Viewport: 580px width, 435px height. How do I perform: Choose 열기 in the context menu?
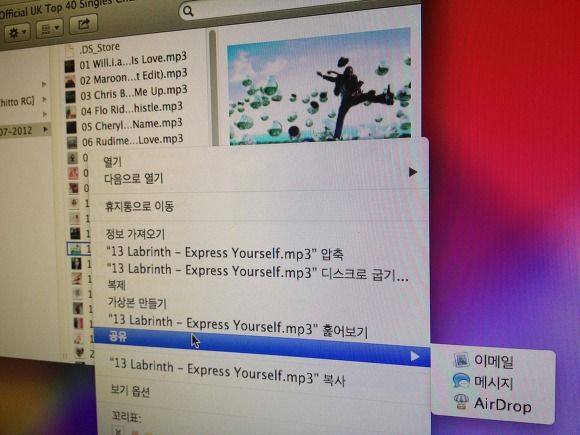[x=112, y=161]
